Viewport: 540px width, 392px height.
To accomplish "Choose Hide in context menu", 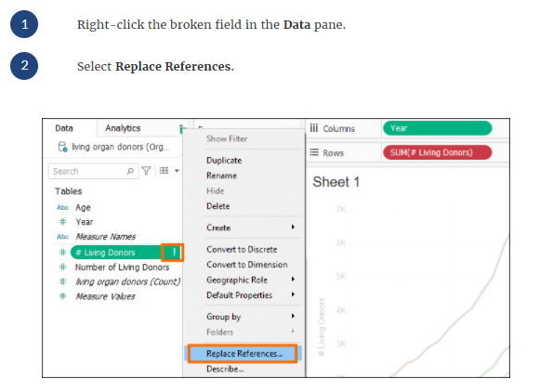I will [x=216, y=190].
